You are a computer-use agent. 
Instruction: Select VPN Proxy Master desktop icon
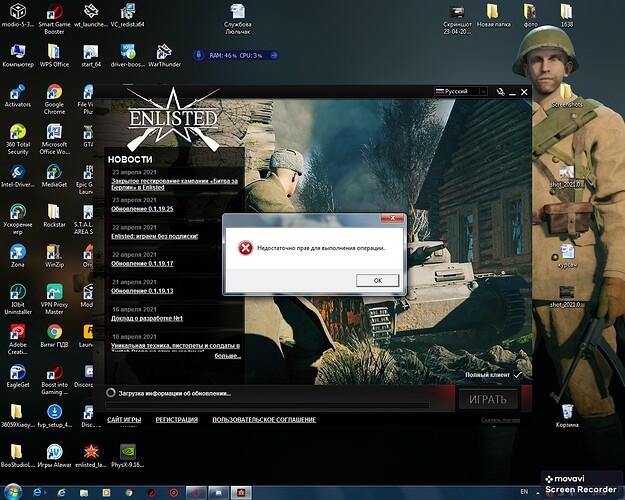(54, 299)
